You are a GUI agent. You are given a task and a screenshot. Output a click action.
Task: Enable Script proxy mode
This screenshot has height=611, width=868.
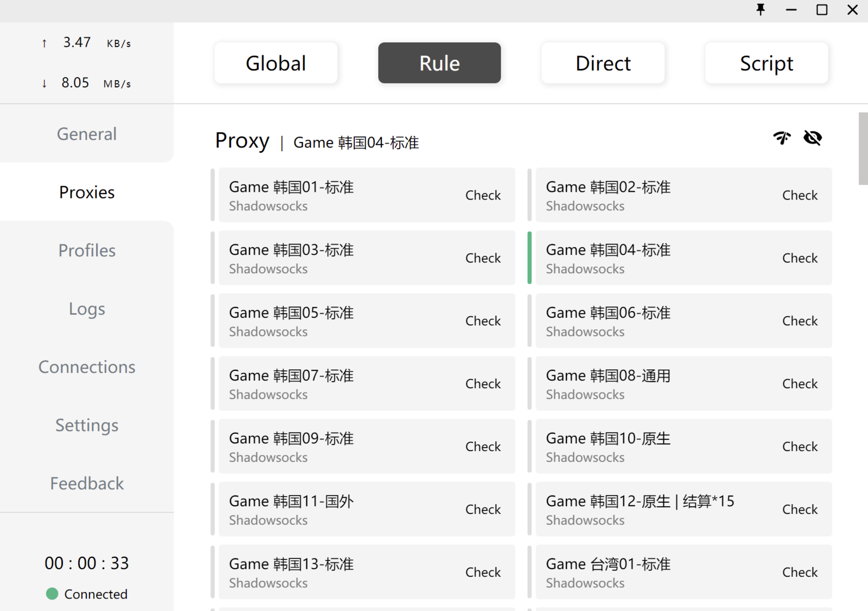coord(766,63)
